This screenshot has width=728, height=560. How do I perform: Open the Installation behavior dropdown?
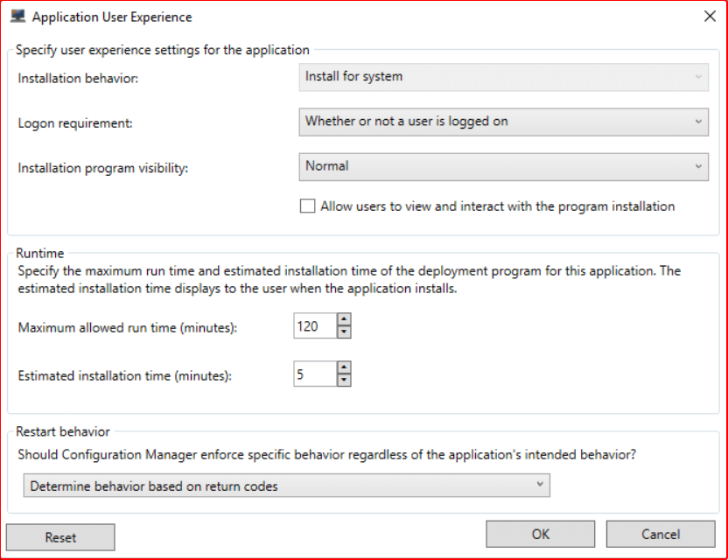coord(503,77)
